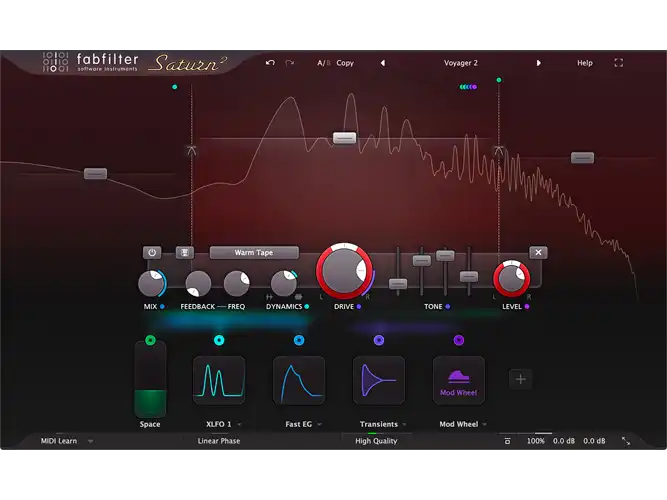Click the green Space source drag handle

[150, 340]
